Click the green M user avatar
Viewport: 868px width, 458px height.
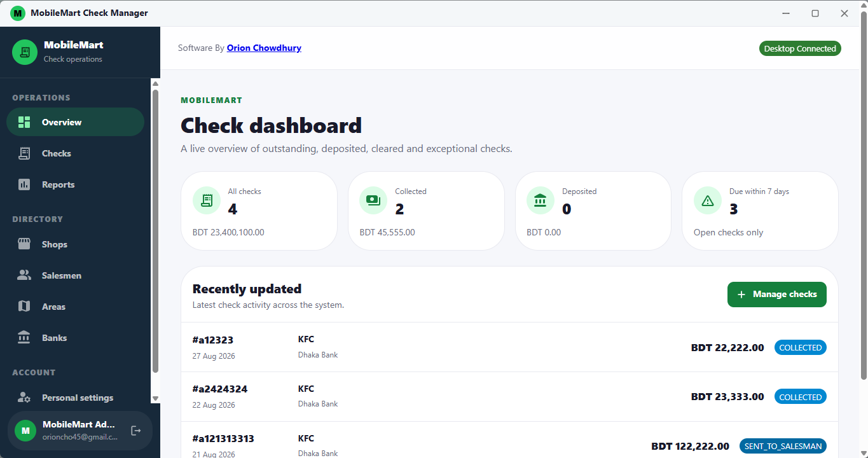25,431
